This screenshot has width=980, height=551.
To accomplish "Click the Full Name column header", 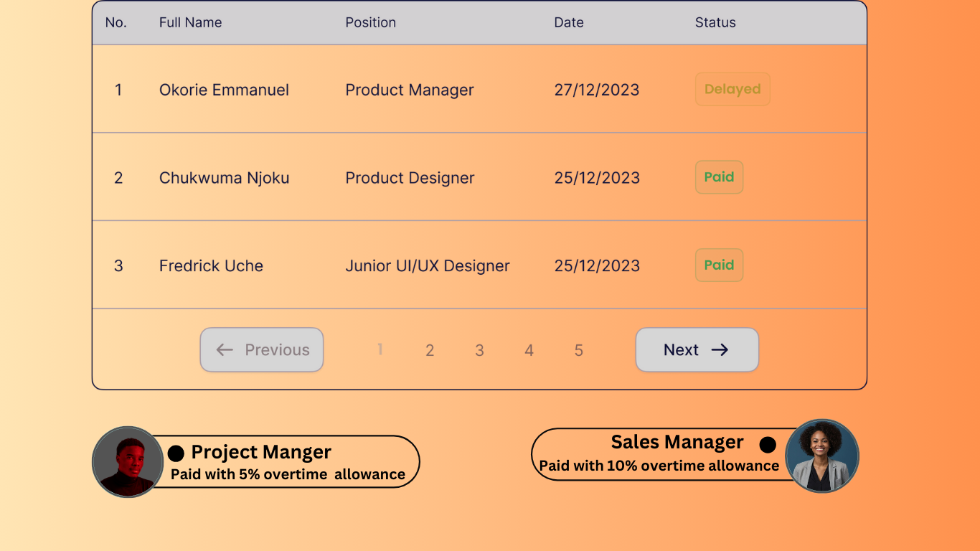I will point(190,22).
